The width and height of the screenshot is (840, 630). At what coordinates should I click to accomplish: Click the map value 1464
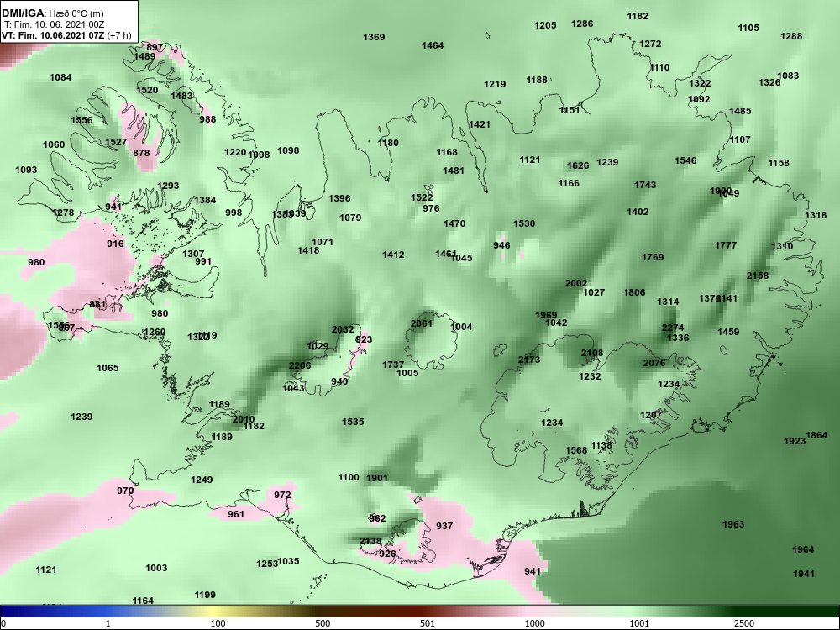click(x=433, y=45)
